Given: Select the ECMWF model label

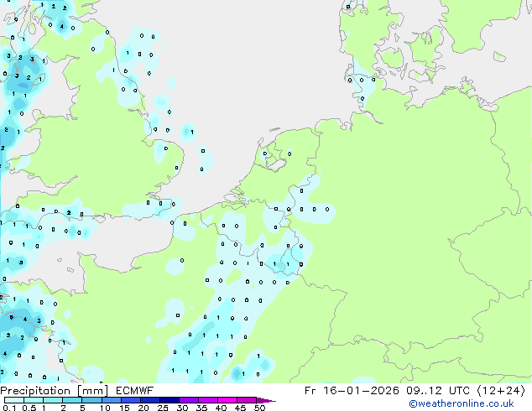Looking at the screenshot, I should coord(135,391).
